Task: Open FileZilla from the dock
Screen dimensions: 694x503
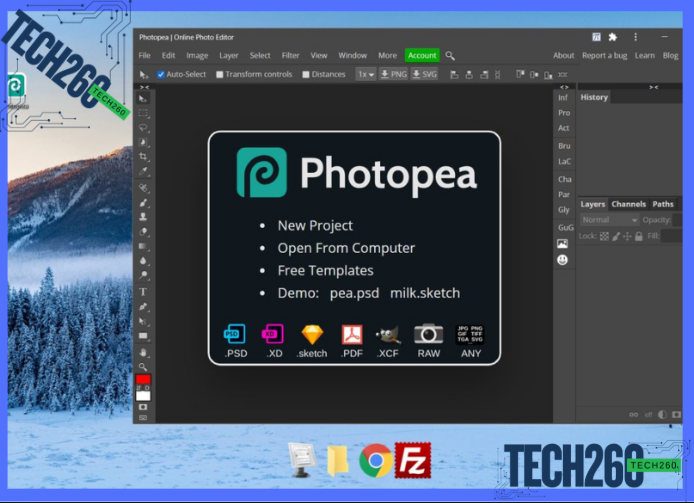Action: pyautogui.click(x=411, y=460)
